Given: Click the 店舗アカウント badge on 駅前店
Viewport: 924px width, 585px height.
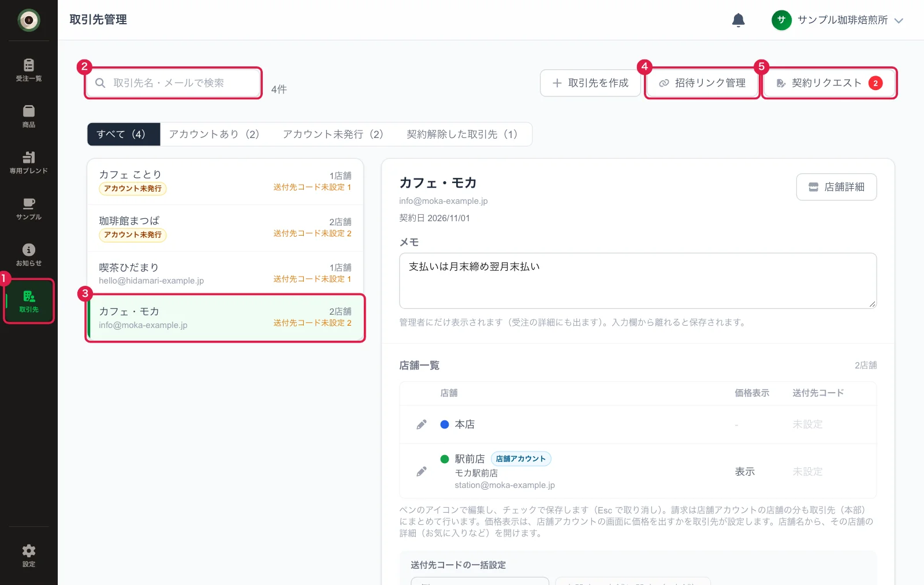Looking at the screenshot, I should (521, 459).
